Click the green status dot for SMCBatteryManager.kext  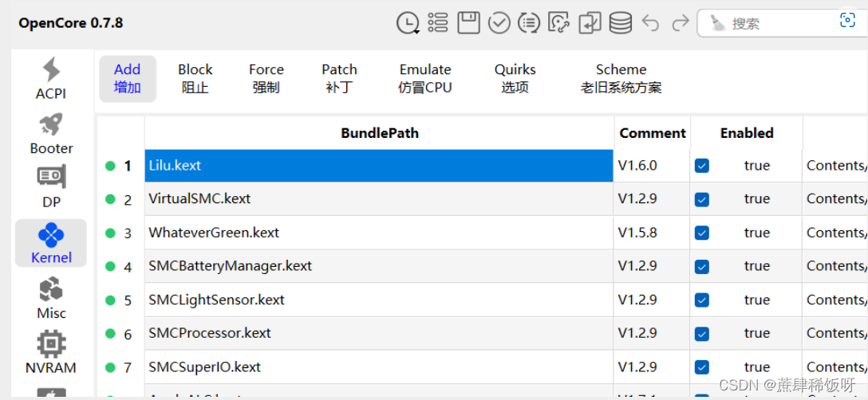click(x=110, y=267)
